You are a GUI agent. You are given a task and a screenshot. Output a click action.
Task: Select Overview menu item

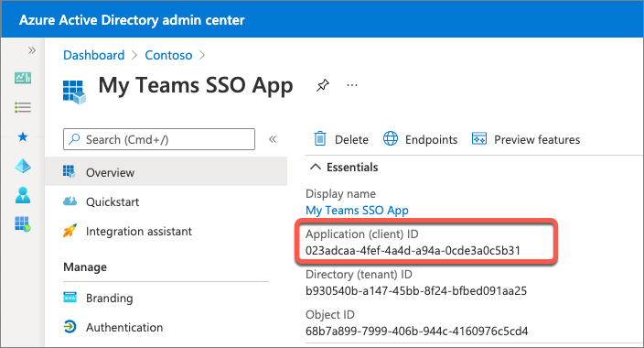[166, 172]
